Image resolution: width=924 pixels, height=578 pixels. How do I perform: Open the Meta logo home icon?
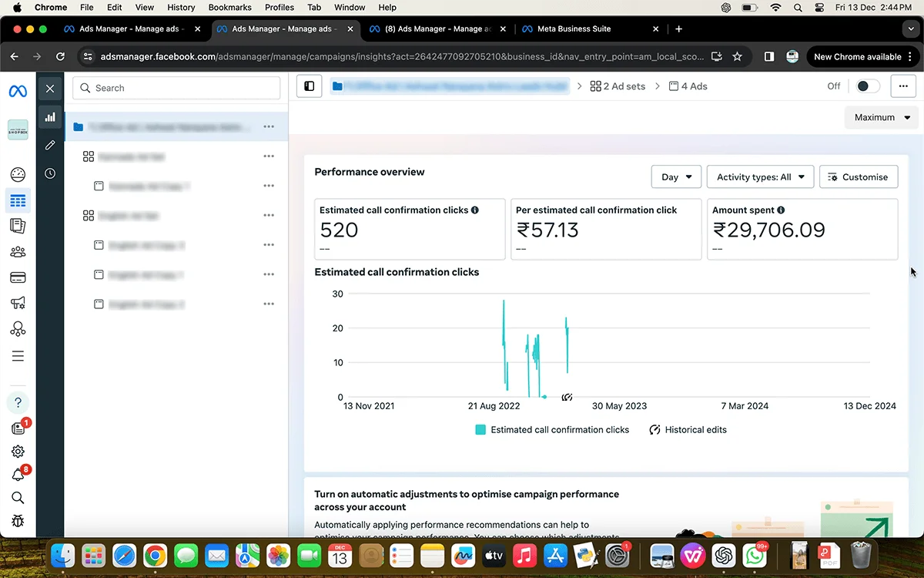(18, 91)
